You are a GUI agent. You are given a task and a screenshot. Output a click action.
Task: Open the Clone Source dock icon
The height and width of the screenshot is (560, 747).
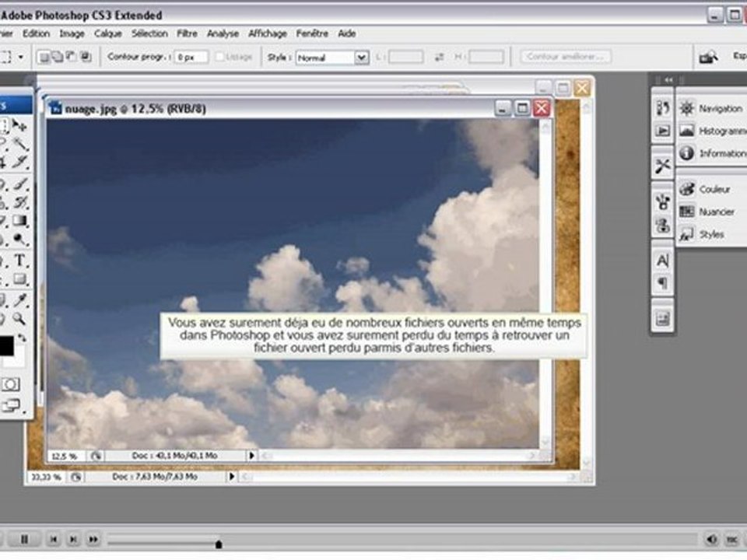pyautogui.click(x=663, y=225)
